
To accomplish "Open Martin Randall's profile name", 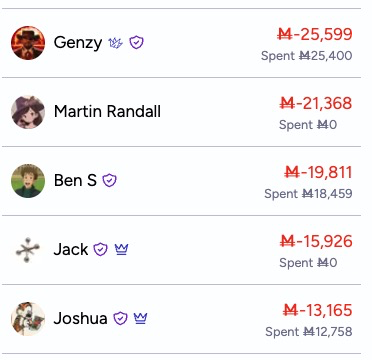I will coord(107,111).
